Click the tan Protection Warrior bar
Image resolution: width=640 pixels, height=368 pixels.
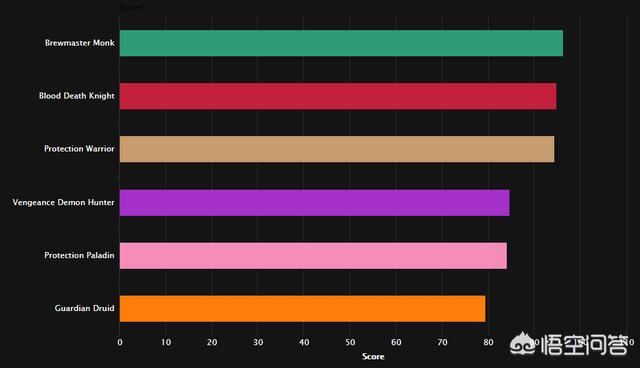tap(337, 149)
